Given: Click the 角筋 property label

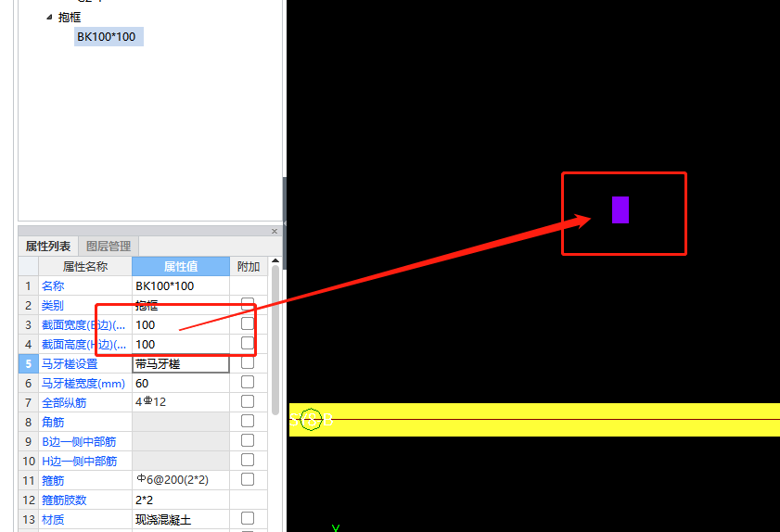Looking at the screenshot, I should 53,422.
